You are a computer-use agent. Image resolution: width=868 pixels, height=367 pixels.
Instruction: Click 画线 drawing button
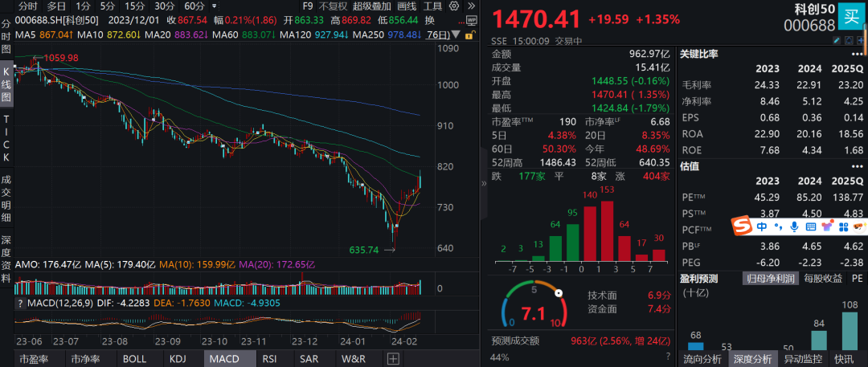(x=407, y=6)
